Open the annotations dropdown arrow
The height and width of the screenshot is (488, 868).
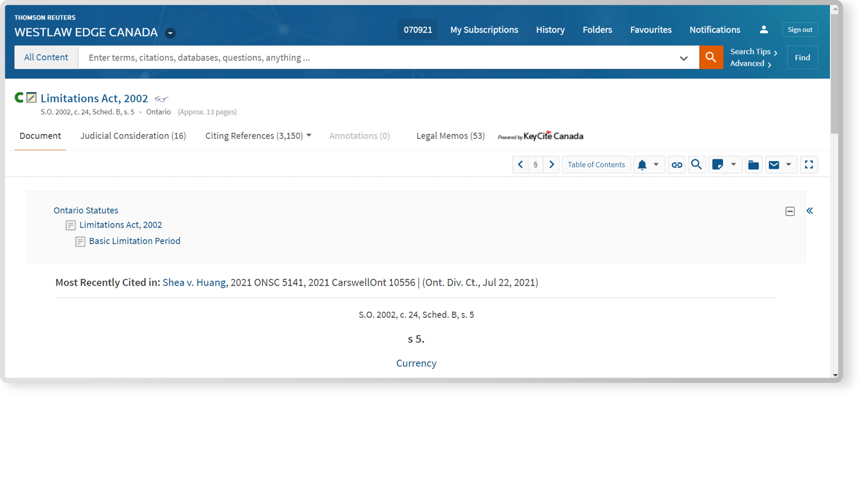tap(733, 164)
